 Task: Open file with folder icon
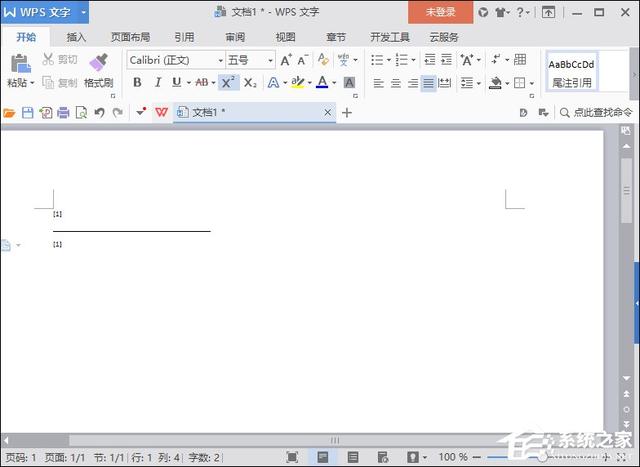(x=9, y=113)
